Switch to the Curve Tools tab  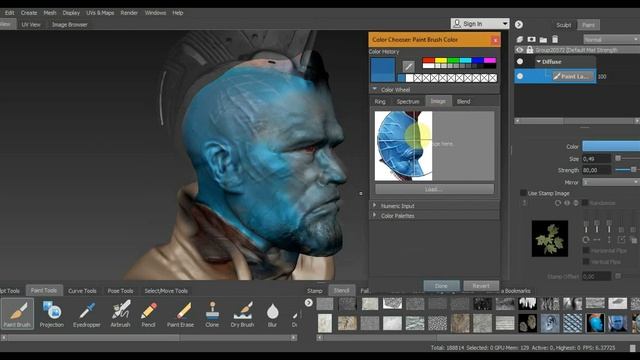(82, 291)
